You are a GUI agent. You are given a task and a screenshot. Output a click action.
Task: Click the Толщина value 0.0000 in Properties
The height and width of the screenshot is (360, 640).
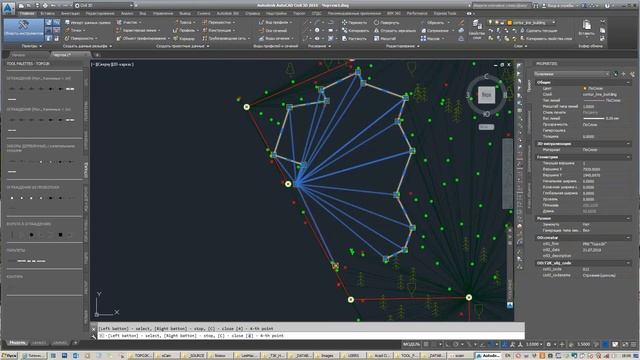point(588,137)
